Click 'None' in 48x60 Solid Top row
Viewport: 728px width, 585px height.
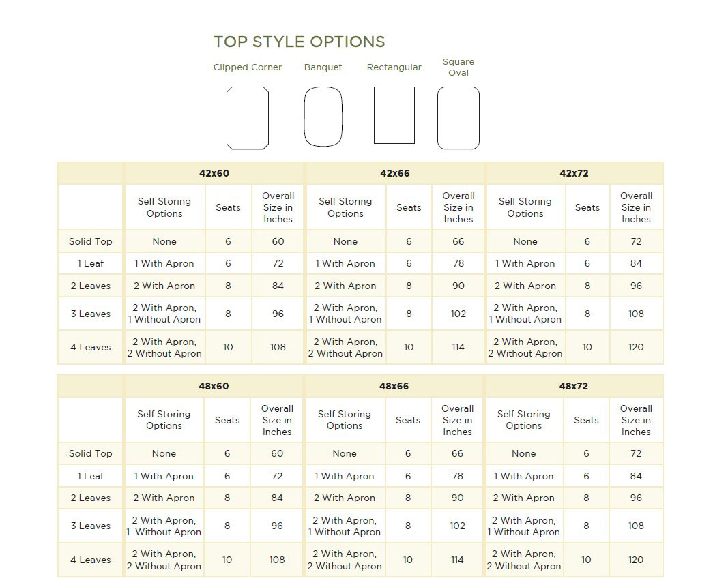point(164,453)
